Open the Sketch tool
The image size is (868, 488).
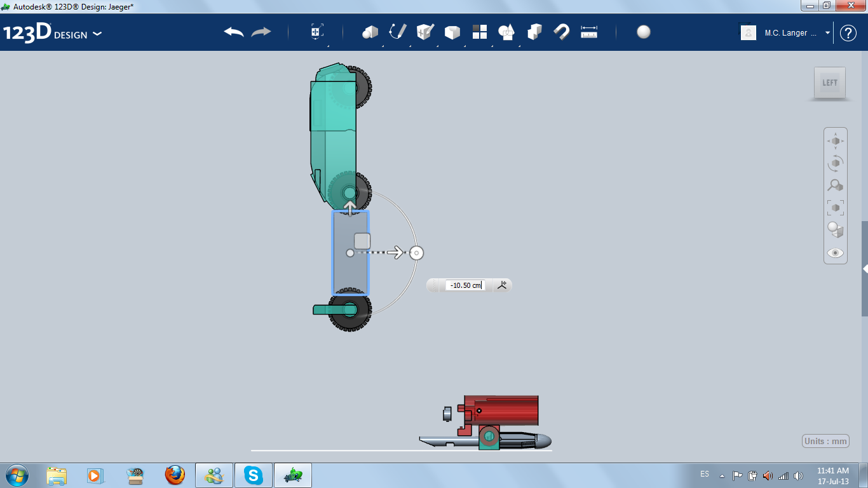397,32
